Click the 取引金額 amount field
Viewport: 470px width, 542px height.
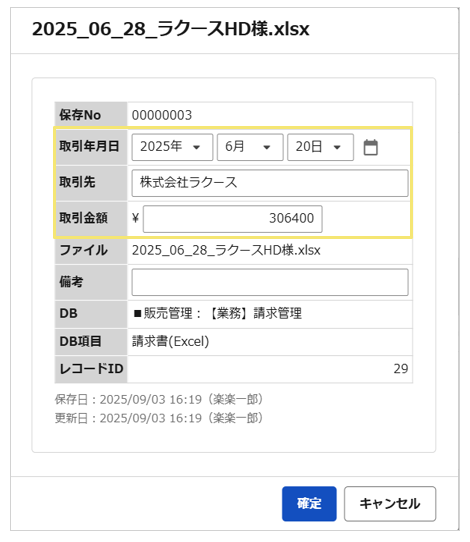233,219
